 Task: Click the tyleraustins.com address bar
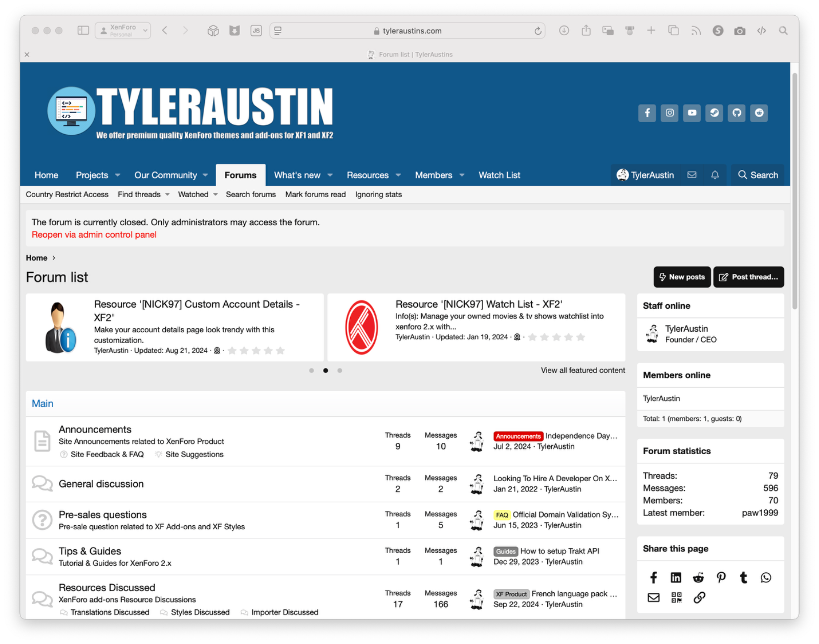(407, 31)
